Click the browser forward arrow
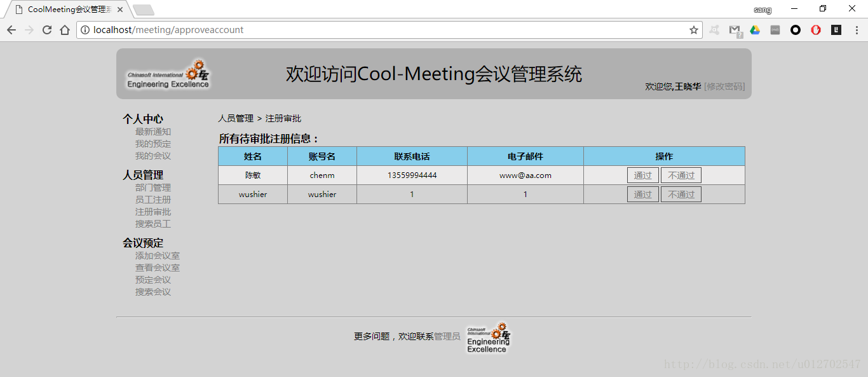 [29, 30]
